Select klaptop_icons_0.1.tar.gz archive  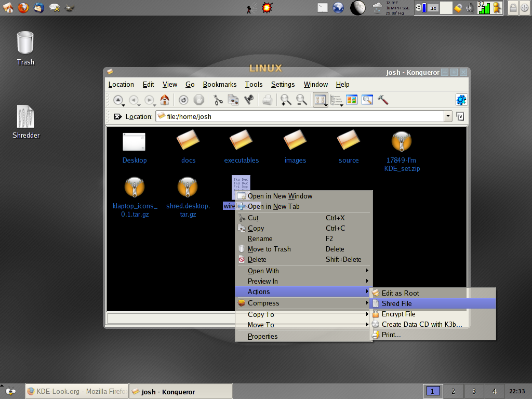[x=135, y=197]
